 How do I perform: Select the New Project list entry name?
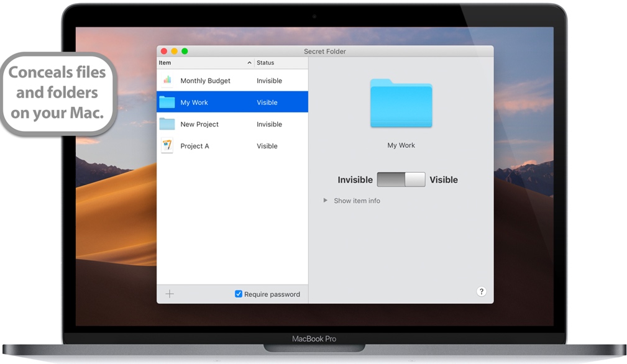[x=199, y=124]
